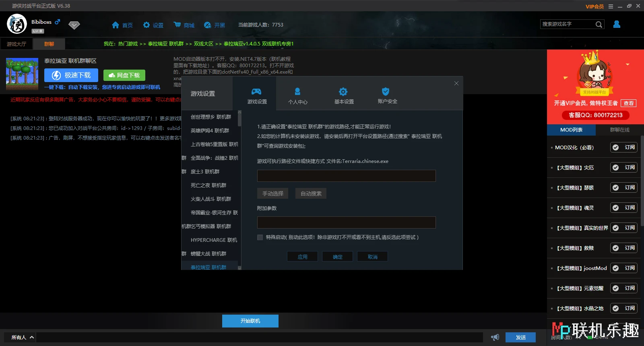Click the search magnifier icon
The image size is (644, 346).
(599, 25)
